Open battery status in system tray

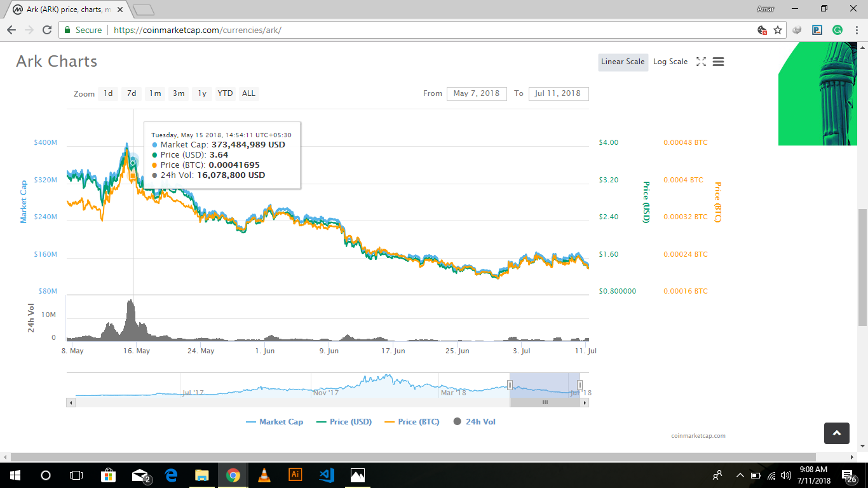pos(756,475)
